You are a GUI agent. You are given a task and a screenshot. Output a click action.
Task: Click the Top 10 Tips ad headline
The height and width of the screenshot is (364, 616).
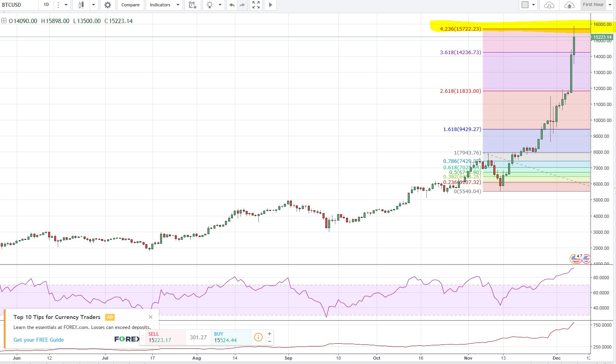click(x=57, y=317)
